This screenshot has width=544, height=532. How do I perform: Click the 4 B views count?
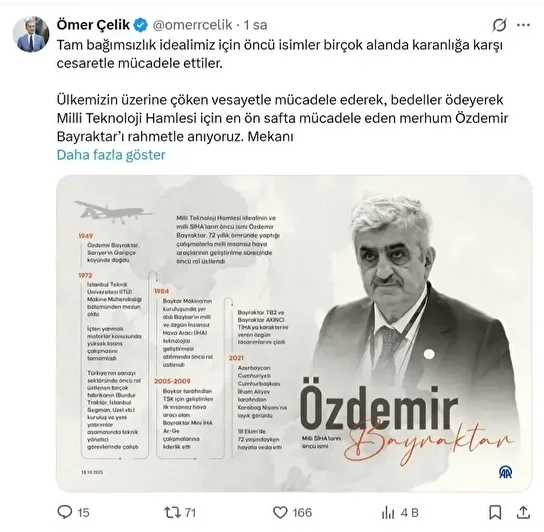pos(409,513)
